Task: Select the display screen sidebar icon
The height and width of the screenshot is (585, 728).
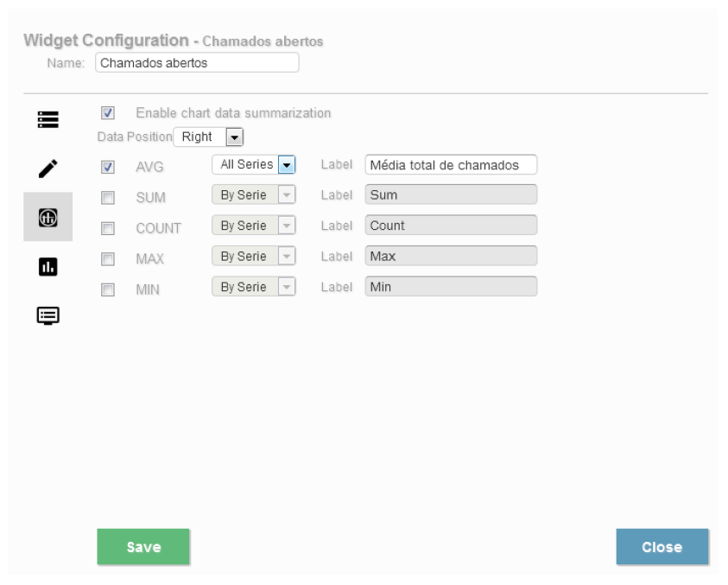Action: (47, 315)
